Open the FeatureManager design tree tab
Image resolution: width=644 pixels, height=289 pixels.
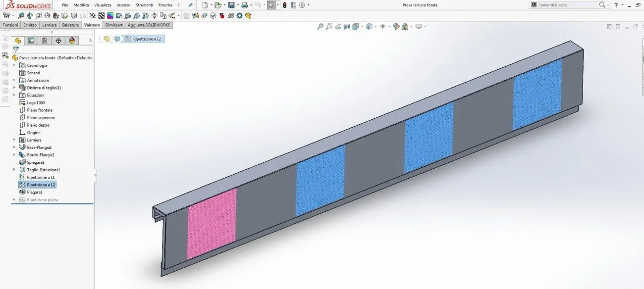point(18,41)
